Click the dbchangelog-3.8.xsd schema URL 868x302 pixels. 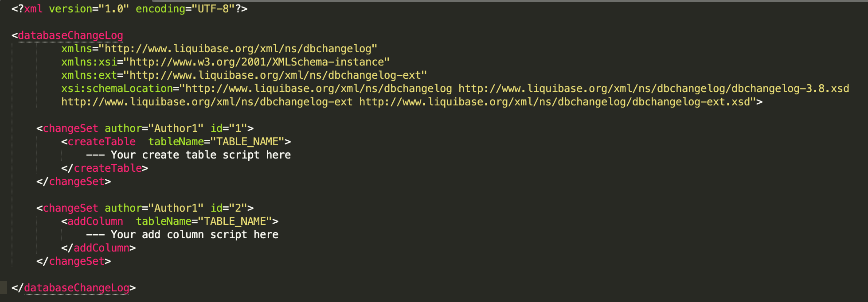654,89
